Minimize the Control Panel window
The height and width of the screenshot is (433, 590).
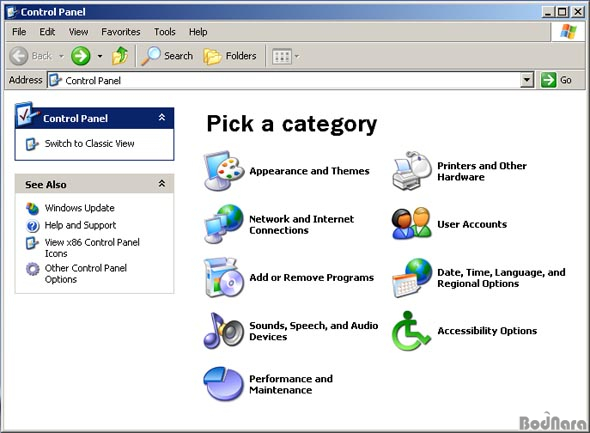(x=548, y=12)
